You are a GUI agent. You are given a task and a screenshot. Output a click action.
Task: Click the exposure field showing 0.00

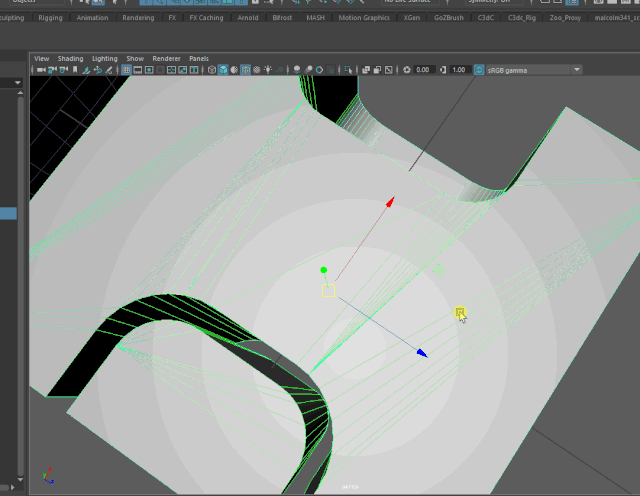pos(423,70)
